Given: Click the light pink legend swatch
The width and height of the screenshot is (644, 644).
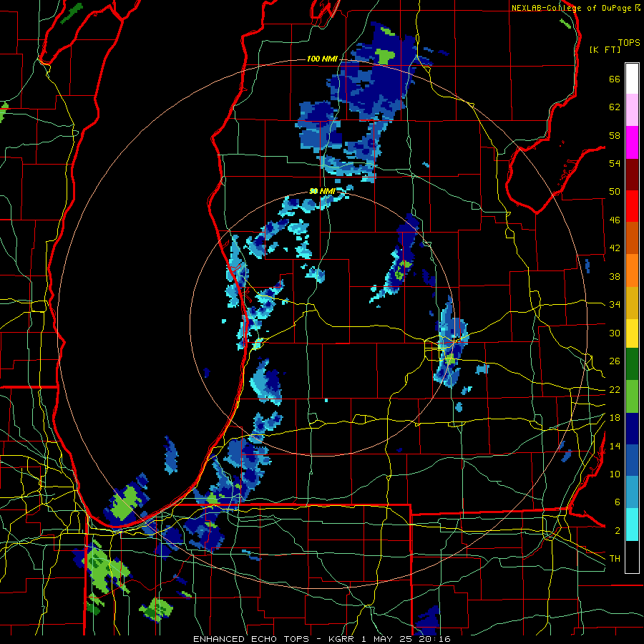Looking at the screenshot, I should click(632, 110).
